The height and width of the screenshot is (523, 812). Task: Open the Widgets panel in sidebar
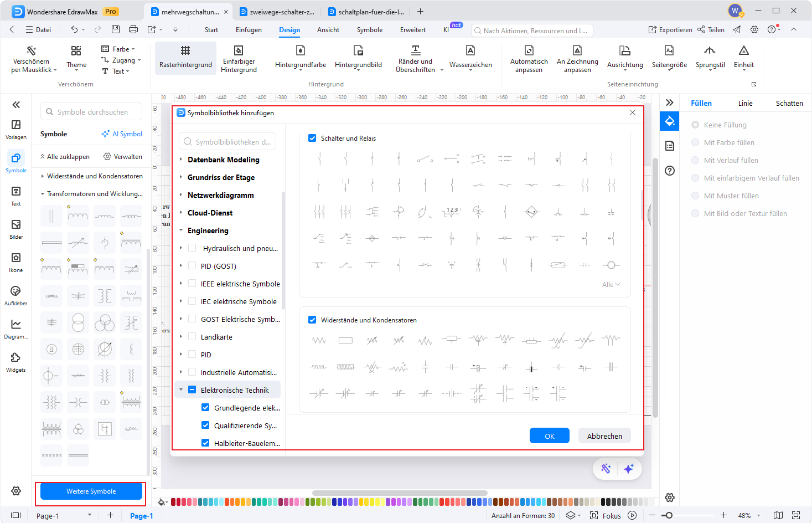click(16, 362)
